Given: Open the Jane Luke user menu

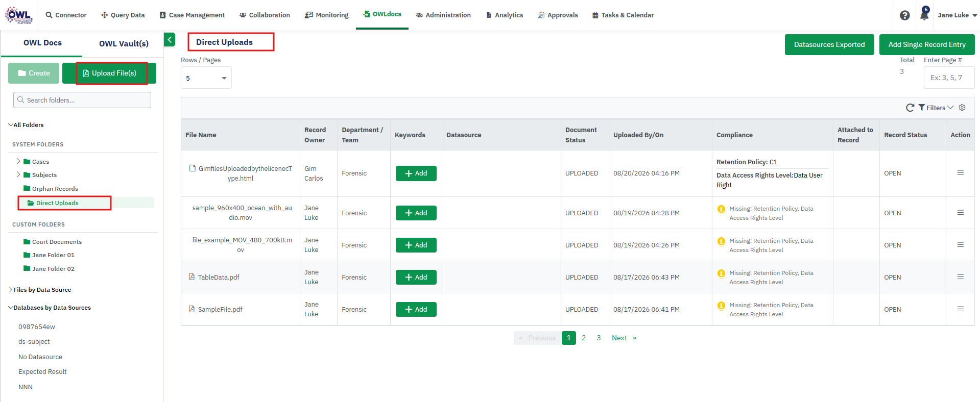Looking at the screenshot, I should (x=957, y=15).
